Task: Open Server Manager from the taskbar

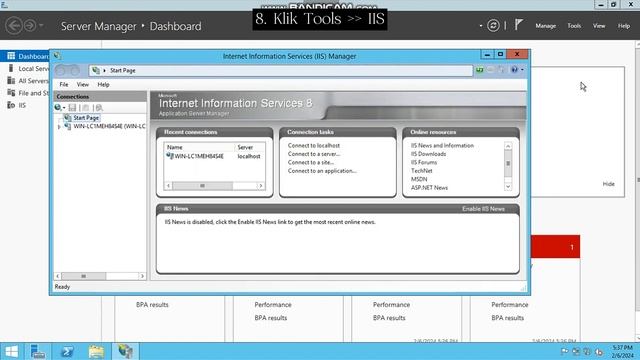Action: coord(38,351)
